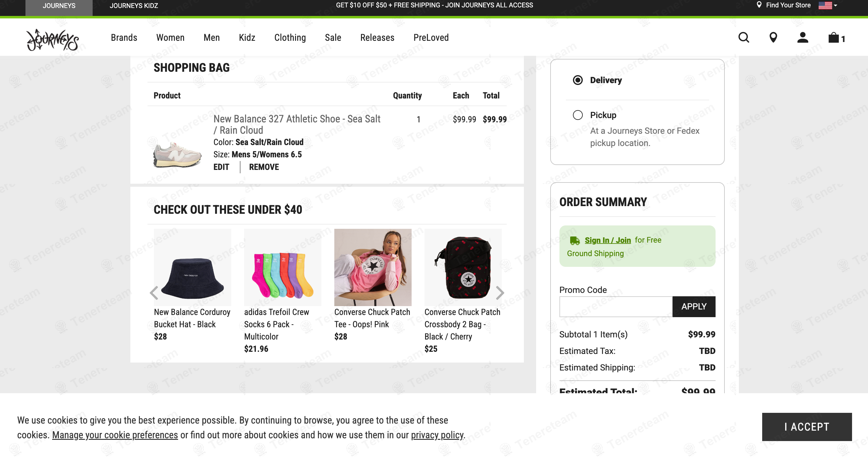Image resolution: width=868 pixels, height=457 pixels.
Task: Click the store locator pin icon
Action: 773,37
